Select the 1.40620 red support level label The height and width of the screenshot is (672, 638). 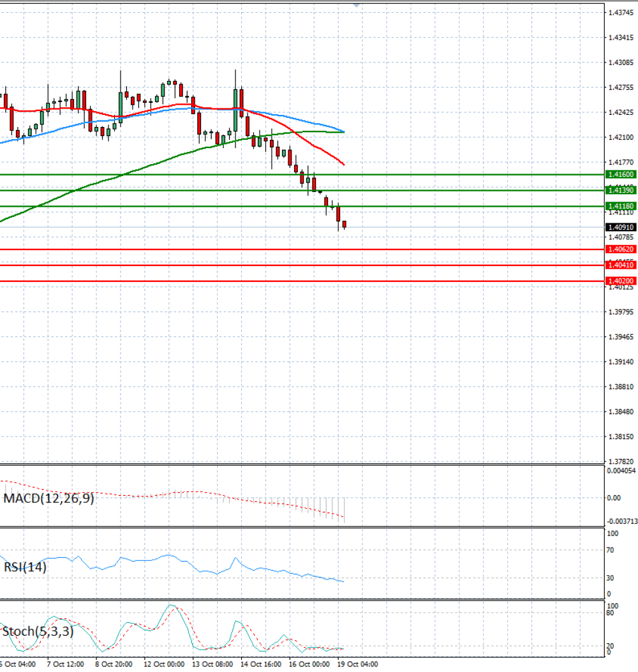point(621,249)
